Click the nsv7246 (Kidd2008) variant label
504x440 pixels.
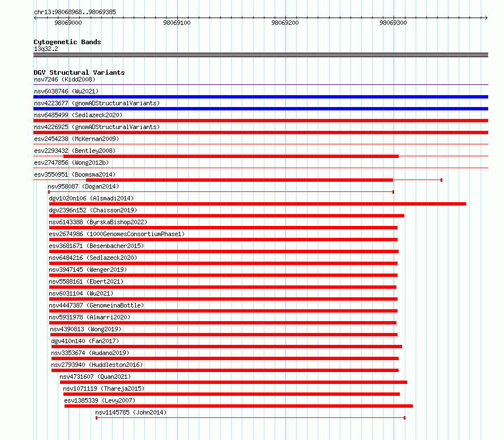click(65, 79)
